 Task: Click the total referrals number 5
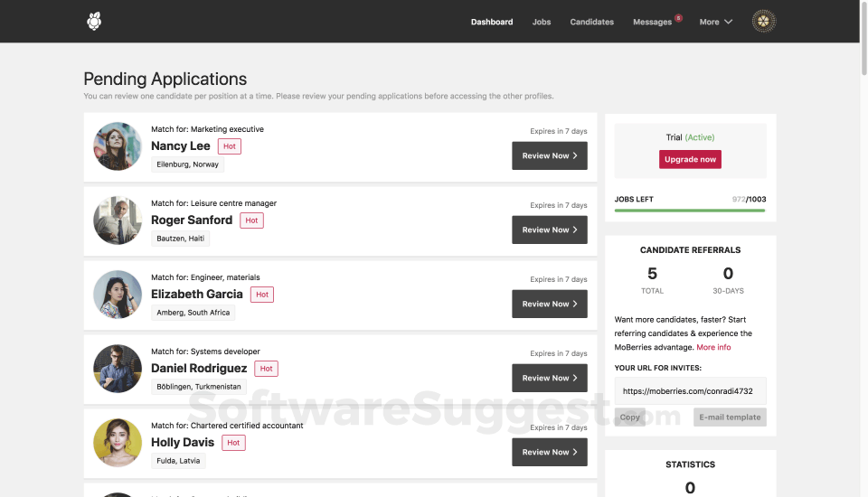[652, 274]
